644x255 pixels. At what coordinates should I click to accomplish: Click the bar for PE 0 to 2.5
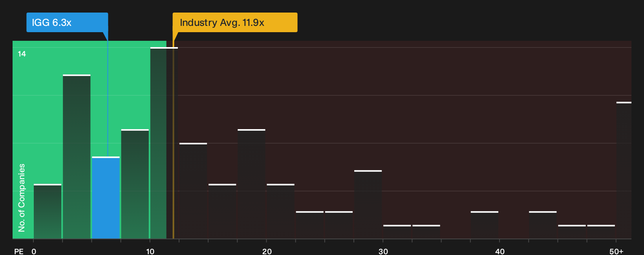coord(48,211)
